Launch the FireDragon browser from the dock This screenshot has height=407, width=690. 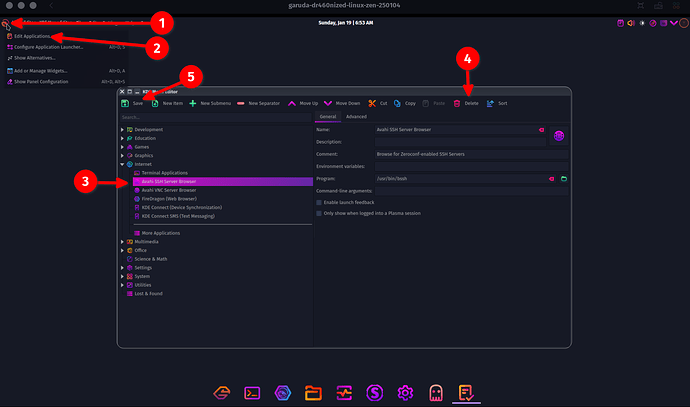(x=283, y=393)
